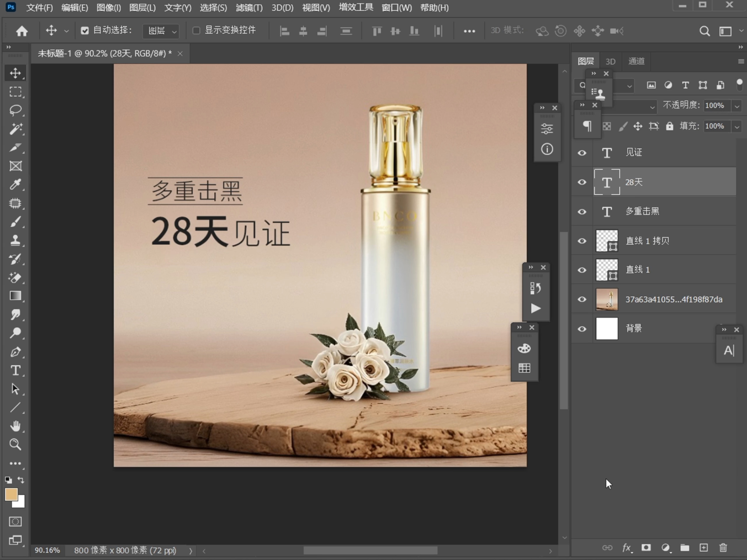Select the Lasso tool
Image resolution: width=747 pixels, height=560 pixels.
[15, 110]
